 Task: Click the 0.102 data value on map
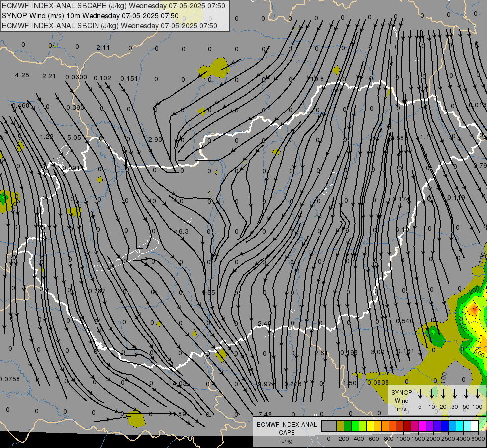coord(102,78)
